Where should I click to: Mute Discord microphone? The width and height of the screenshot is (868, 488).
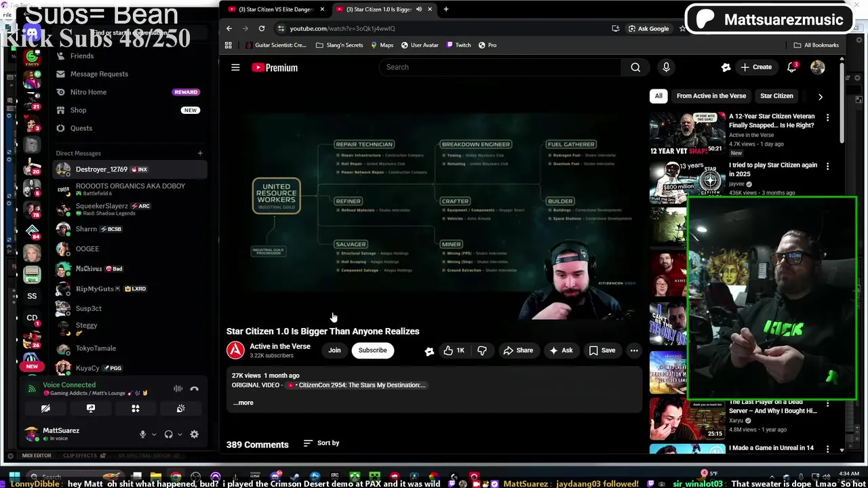pos(142,434)
